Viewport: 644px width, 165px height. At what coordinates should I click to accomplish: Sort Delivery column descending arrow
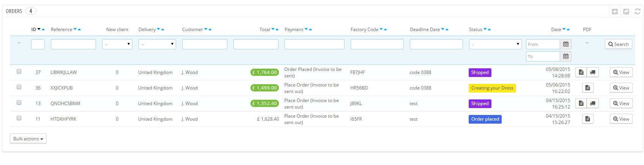point(159,29)
